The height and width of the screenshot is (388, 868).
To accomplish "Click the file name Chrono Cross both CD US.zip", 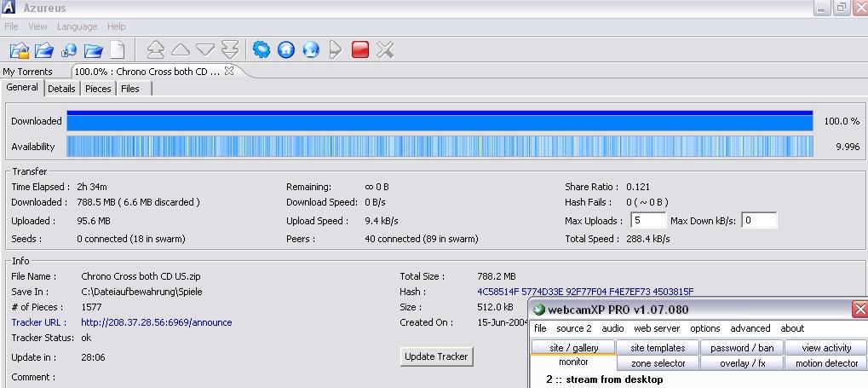I will pyautogui.click(x=141, y=276).
